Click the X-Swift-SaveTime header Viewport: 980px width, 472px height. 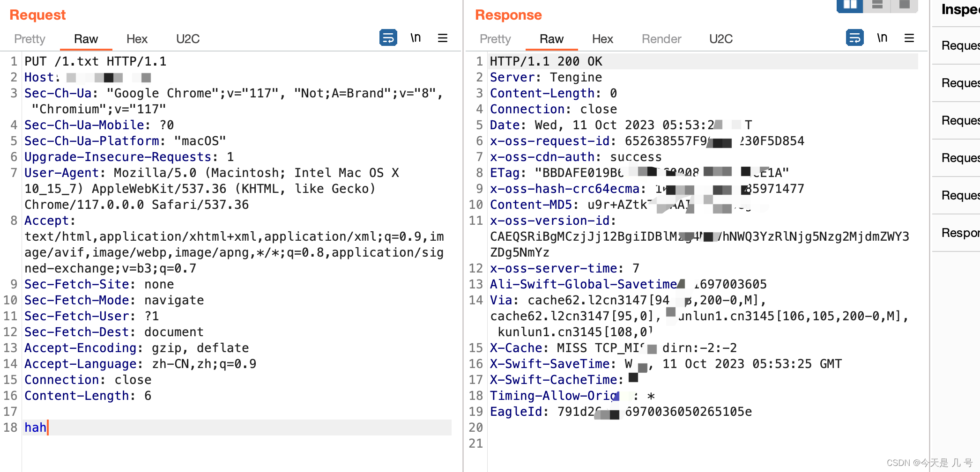point(666,364)
